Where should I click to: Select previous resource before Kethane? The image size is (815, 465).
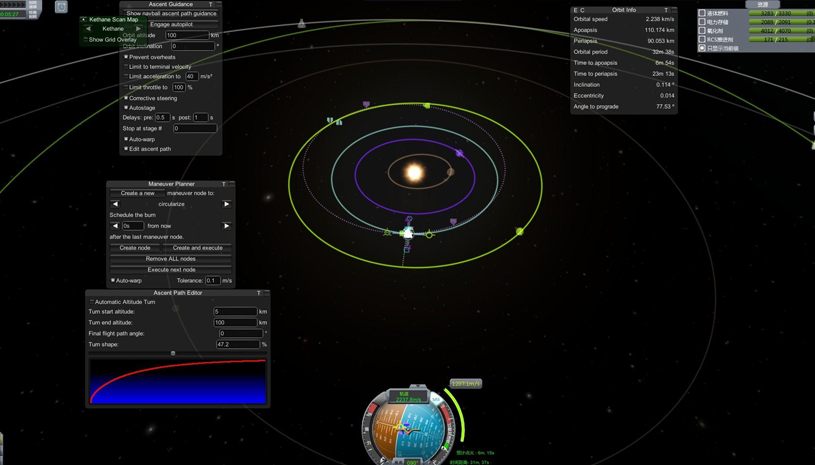pyautogui.click(x=88, y=29)
